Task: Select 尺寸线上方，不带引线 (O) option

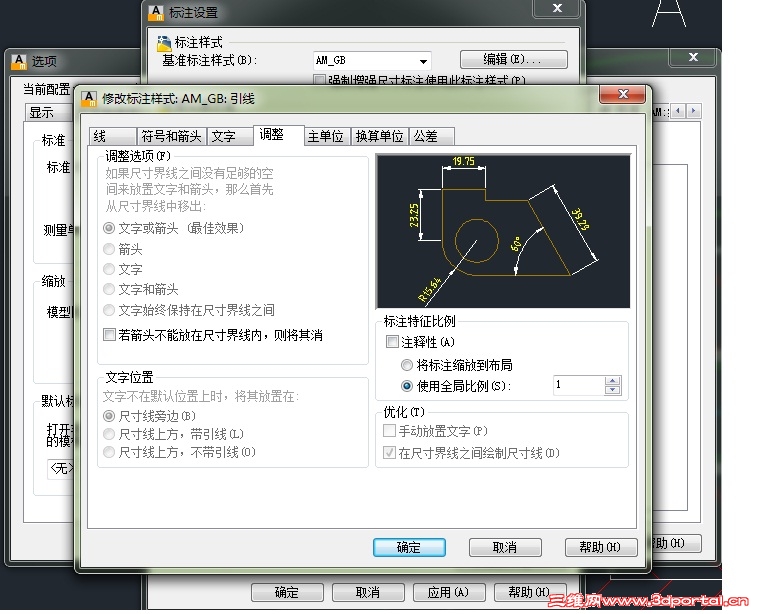Action: pos(109,452)
